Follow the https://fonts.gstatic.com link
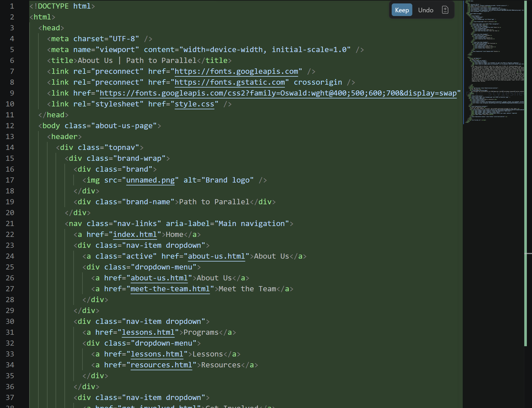This screenshot has height=408, width=532. coord(230,82)
